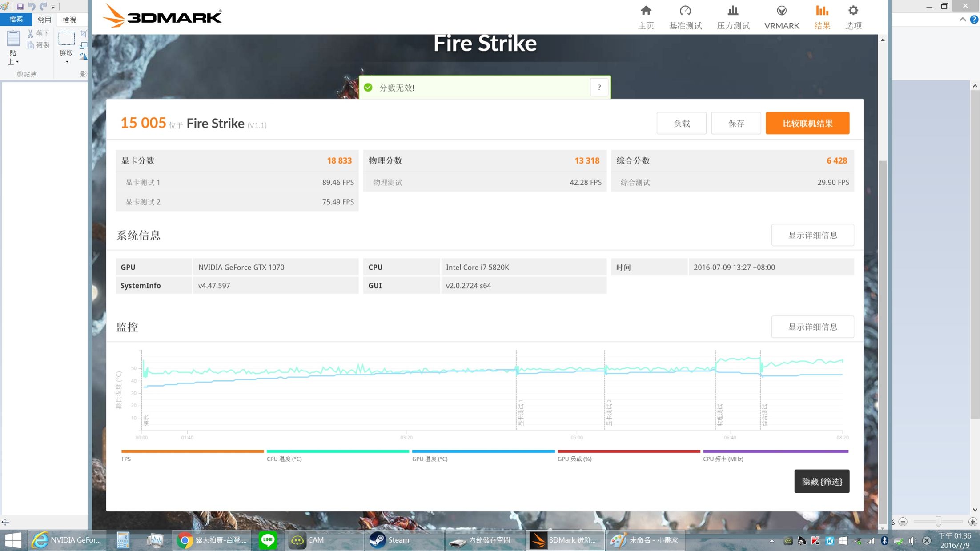This screenshot has width=980, height=551.
Task: Open the VRMARK section icon
Action: click(781, 11)
